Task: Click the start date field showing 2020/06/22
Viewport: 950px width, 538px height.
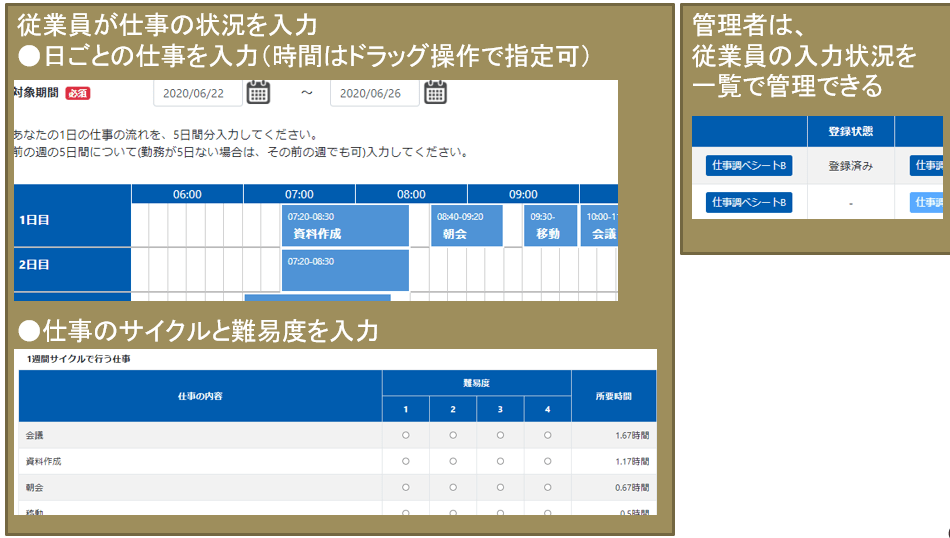Action: coord(198,93)
